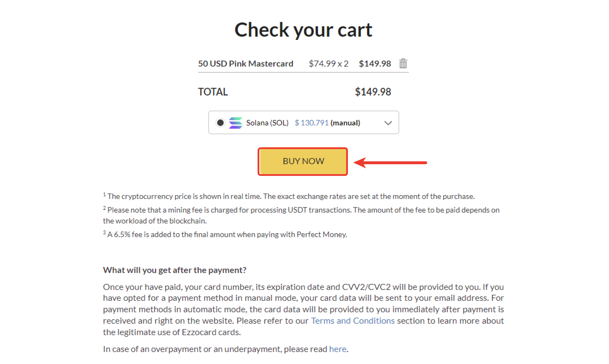Expand the payment method chevron arrow
Image resolution: width=609 pixels, height=364 pixels.
pos(388,123)
